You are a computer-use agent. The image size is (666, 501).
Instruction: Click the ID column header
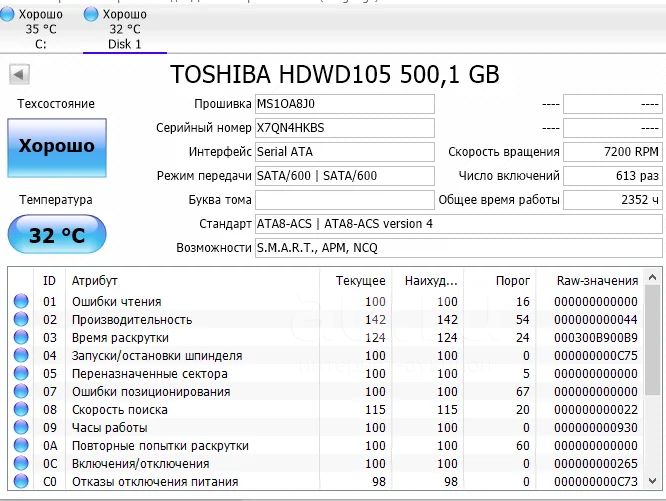49,281
